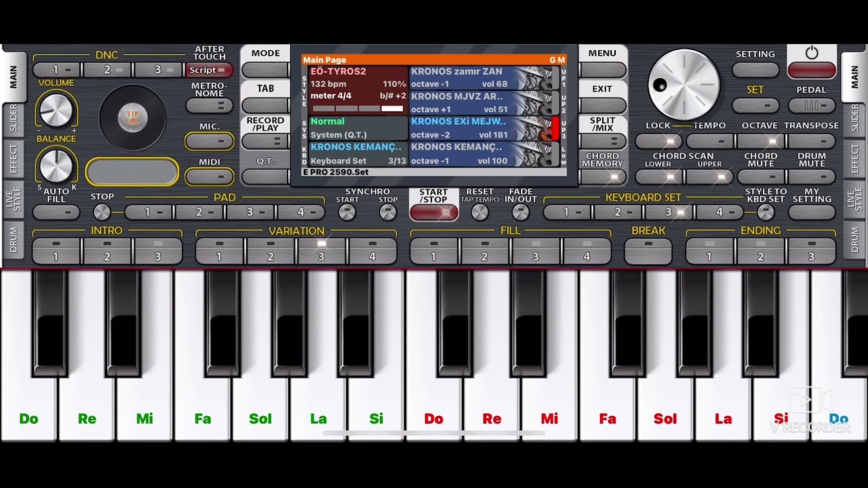The image size is (868, 488).
Task: Select Ending 2
Action: 760,251
